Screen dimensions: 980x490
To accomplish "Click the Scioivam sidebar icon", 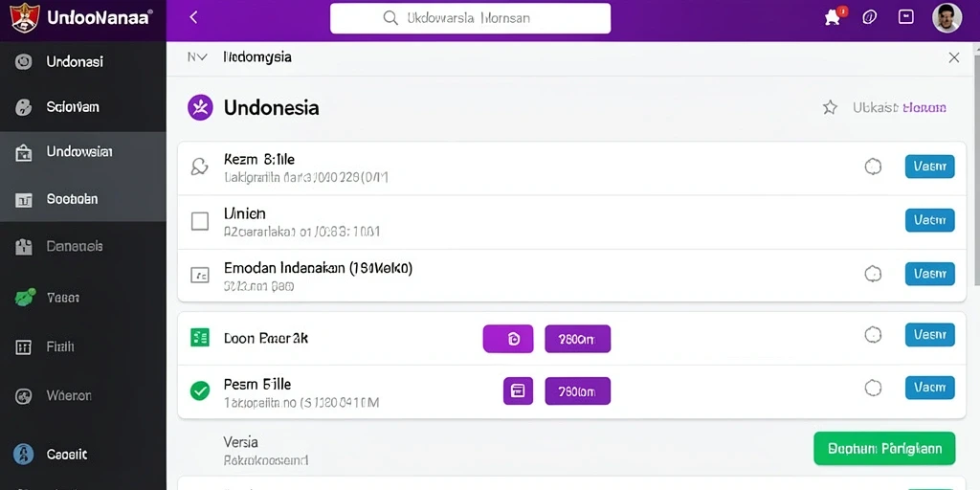I will pyautogui.click(x=23, y=107).
